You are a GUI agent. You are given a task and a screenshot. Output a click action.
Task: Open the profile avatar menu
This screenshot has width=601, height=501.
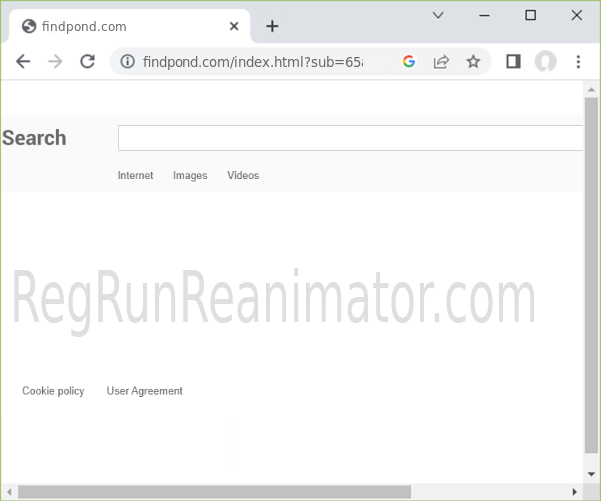[545, 61]
